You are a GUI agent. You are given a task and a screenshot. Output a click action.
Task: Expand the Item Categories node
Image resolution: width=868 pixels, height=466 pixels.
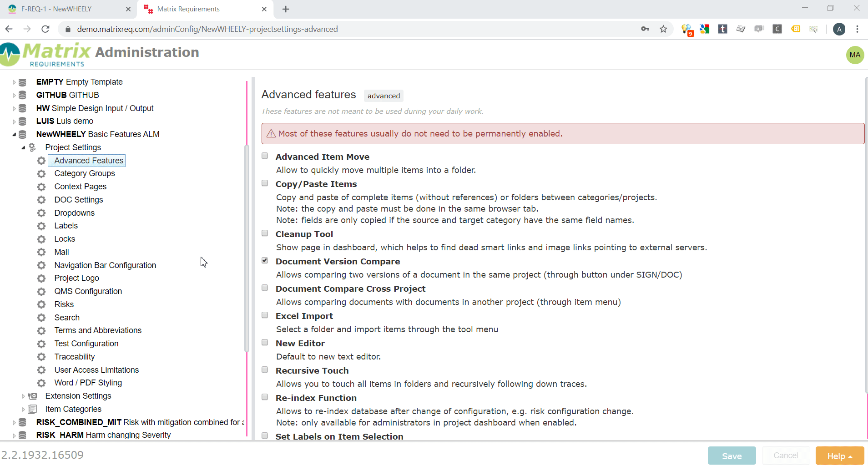(23, 410)
